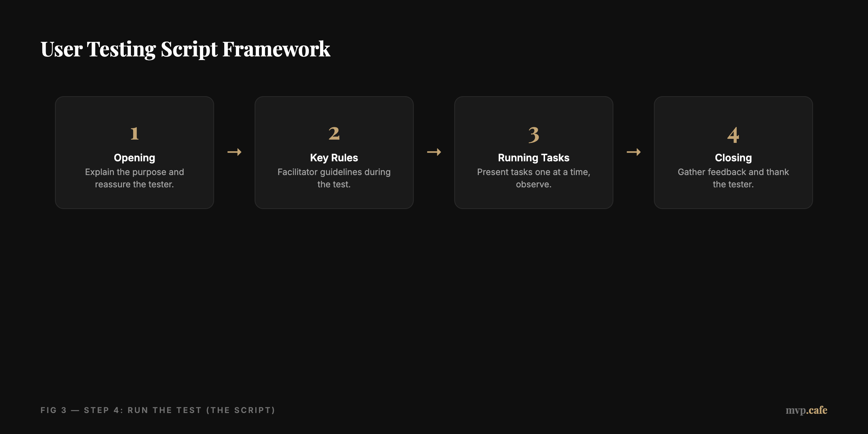Click the gold number 4 on the Closing card

tap(733, 134)
